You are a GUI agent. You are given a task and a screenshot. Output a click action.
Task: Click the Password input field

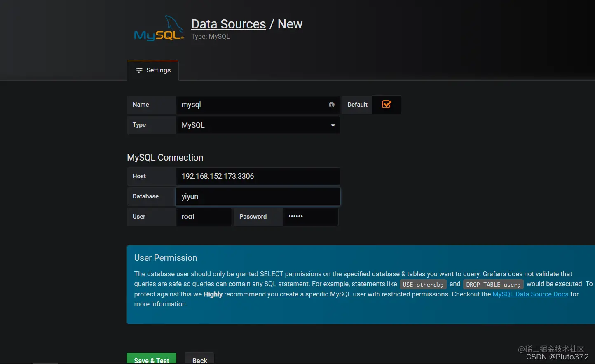point(311,217)
